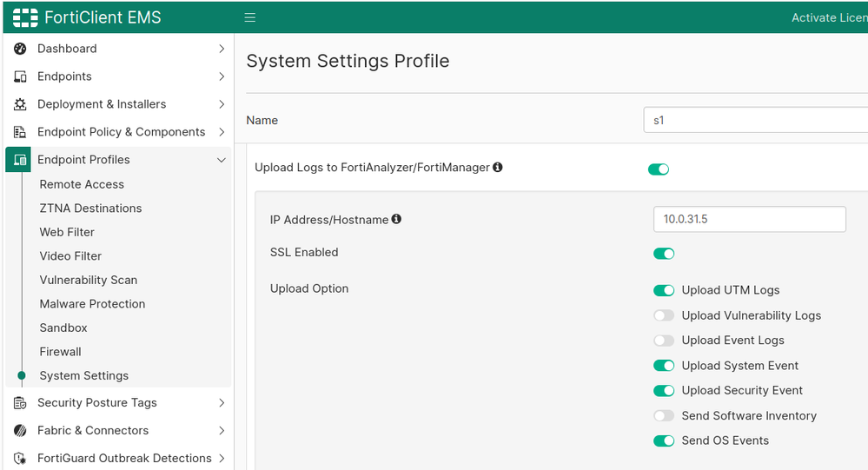Screen dimensions: 868x470
Task: Click the Security Posture Tags icon
Action: coord(20,403)
